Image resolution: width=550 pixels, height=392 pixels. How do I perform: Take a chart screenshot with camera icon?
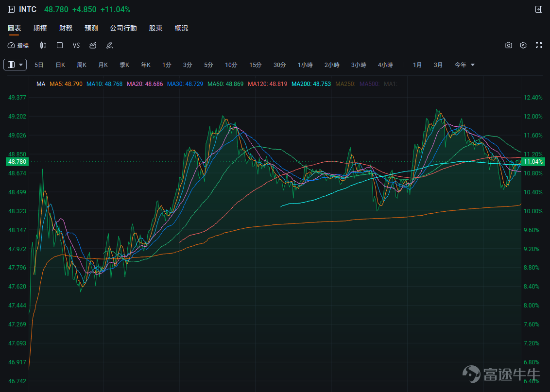click(x=509, y=45)
